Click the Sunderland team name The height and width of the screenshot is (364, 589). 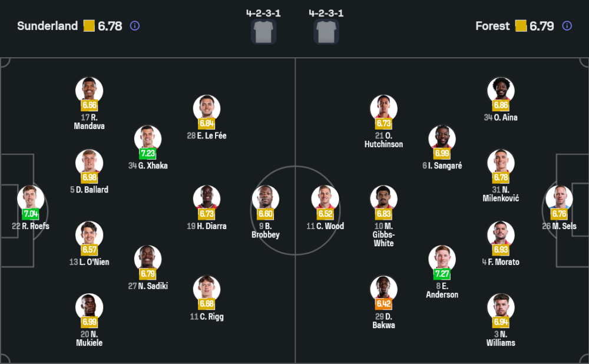(47, 26)
